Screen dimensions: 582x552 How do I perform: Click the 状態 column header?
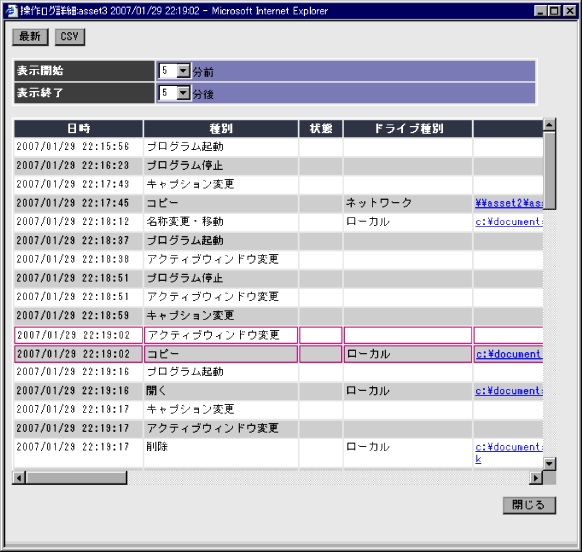(321, 128)
